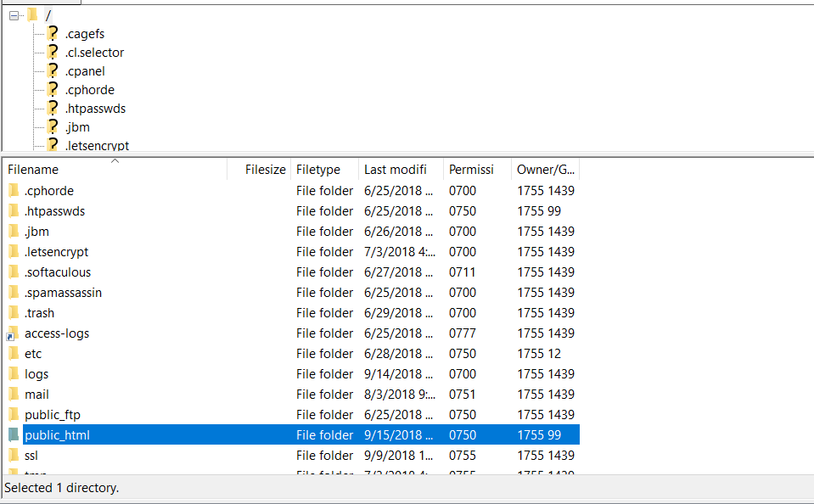Click the access-logs shortcut folder icon
814x504 pixels.
click(x=13, y=333)
